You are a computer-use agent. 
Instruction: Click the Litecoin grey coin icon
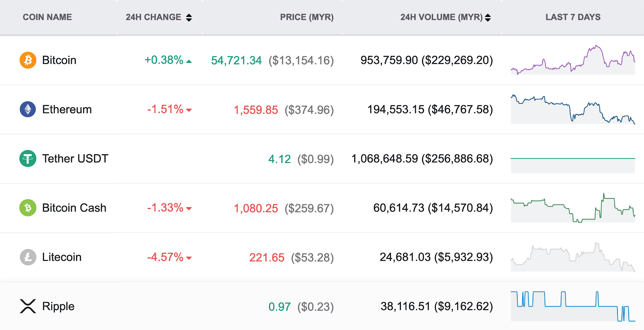click(28, 257)
